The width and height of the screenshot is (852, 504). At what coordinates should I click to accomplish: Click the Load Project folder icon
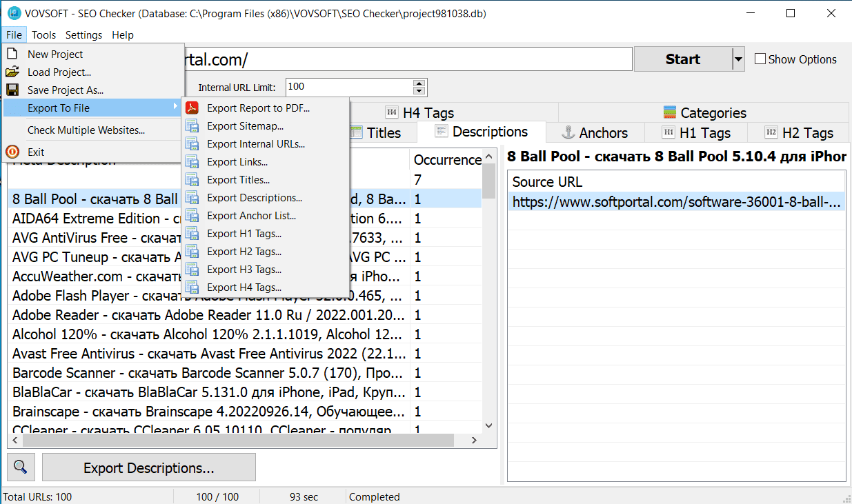12,72
